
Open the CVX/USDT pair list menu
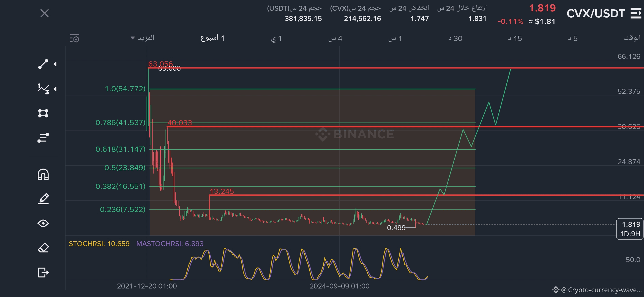[x=636, y=13]
